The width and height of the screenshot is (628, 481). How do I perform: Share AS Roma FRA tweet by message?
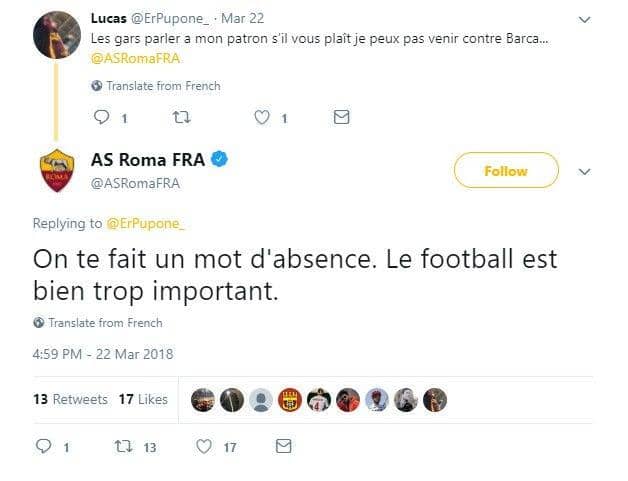point(283,447)
